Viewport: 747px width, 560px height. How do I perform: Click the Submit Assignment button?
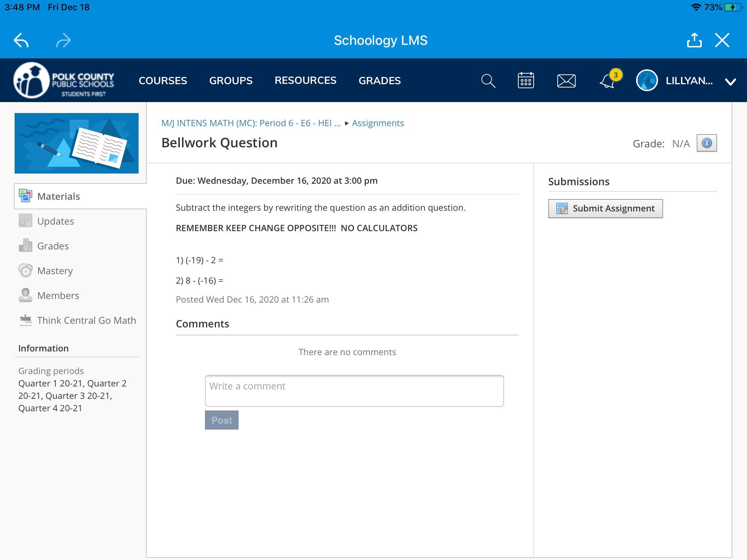[605, 209]
